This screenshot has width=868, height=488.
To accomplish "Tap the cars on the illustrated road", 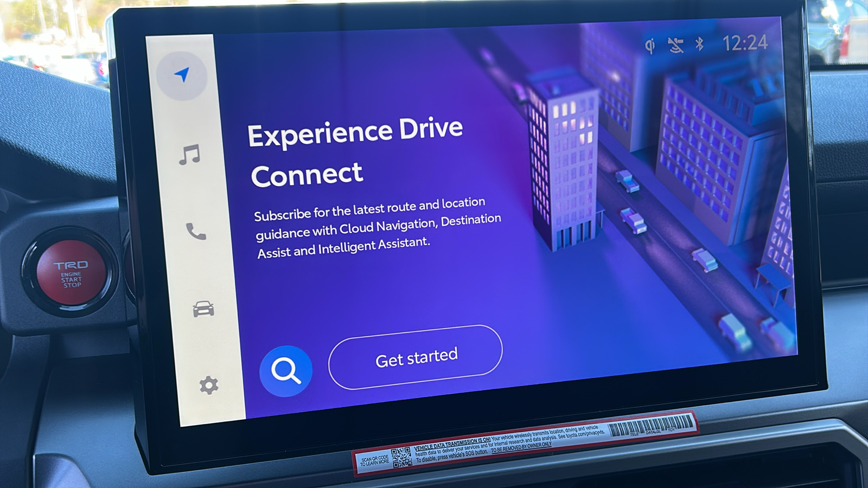I will tap(632, 220).
